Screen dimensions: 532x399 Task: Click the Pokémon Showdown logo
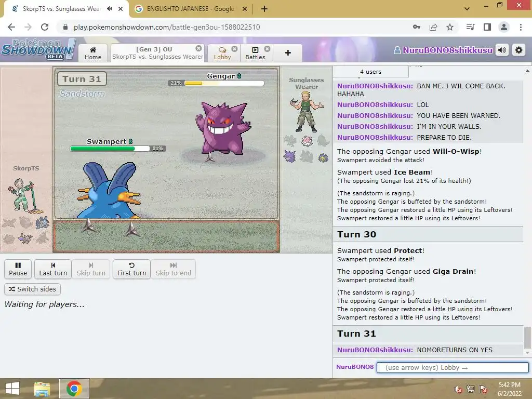point(38,49)
